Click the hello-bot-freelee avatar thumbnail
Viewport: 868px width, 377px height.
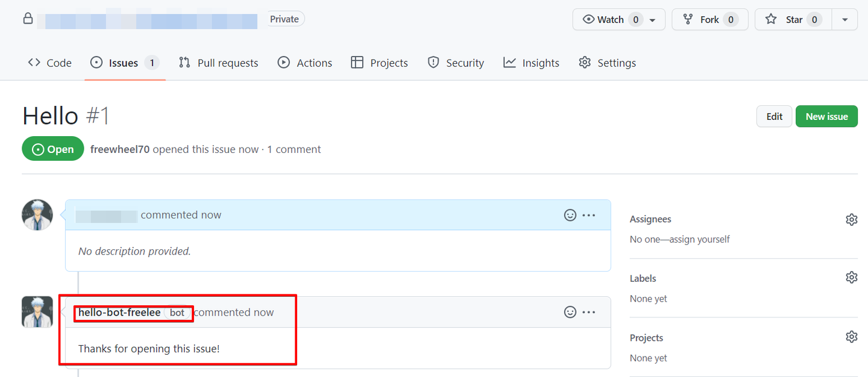(x=37, y=311)
